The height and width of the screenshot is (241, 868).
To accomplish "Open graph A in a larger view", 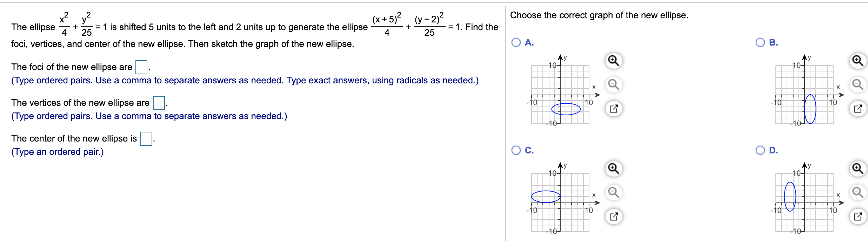I will click(614, 109).
